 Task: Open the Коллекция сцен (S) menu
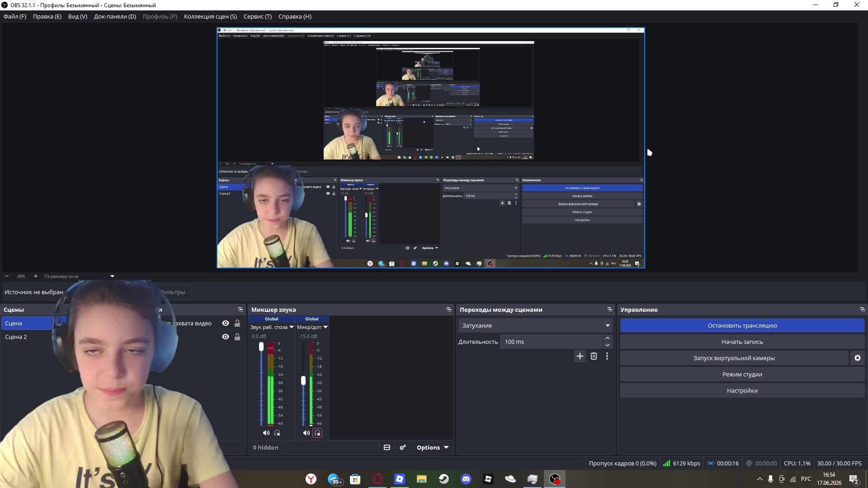(210, 16)
